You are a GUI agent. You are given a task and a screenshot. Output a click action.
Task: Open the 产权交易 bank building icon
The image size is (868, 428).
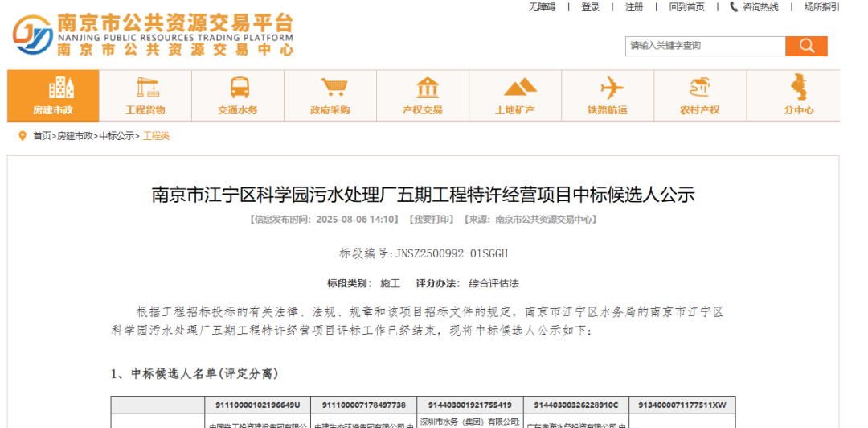pyautogui.click(x=423, y=87)
